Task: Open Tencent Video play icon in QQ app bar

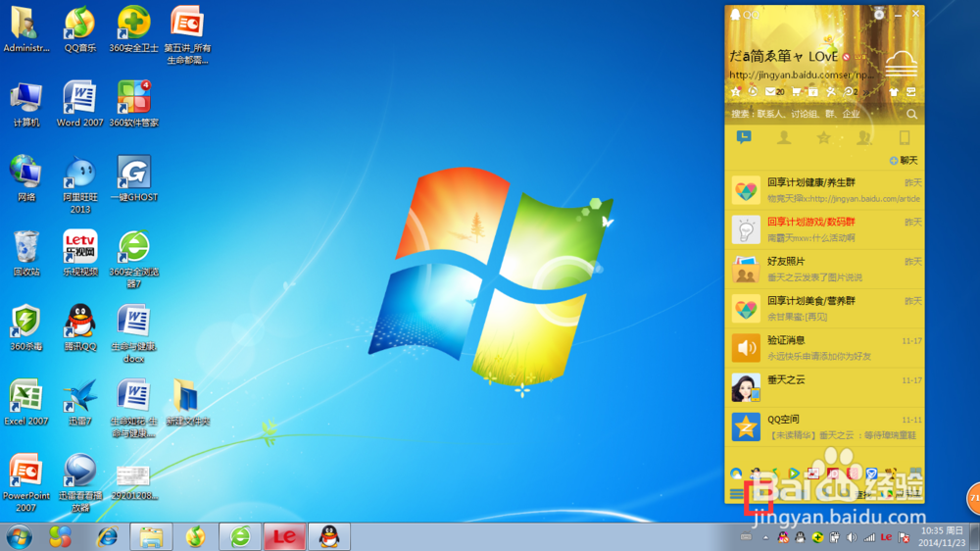Action: coord(794,474)
